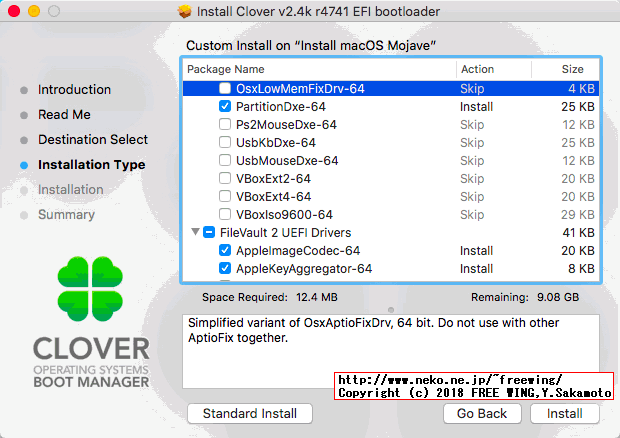Select the AppleKeyAggregator-64 row name
The image size is (620, 438).
coord(304,269)
